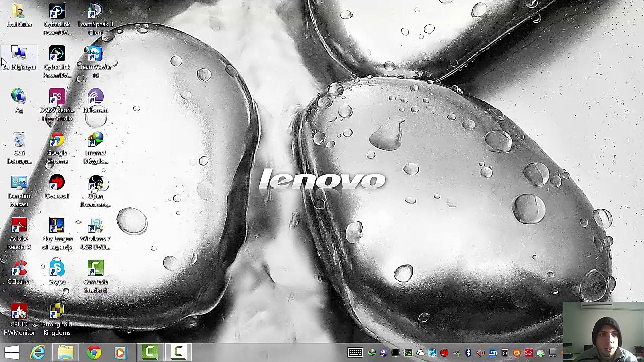Select the Play League of Legends shortcut
Screen dimensions: 644x362
[57, 234]
